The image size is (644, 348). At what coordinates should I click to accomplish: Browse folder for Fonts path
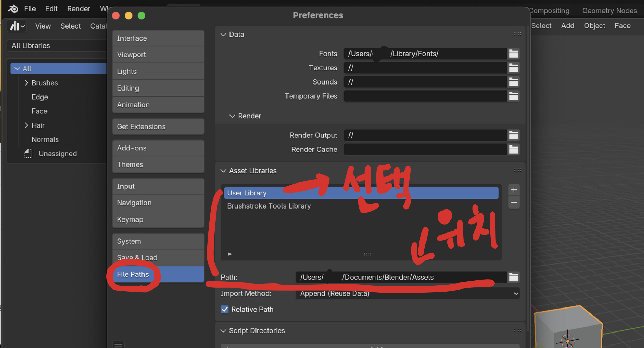point(513,54)
